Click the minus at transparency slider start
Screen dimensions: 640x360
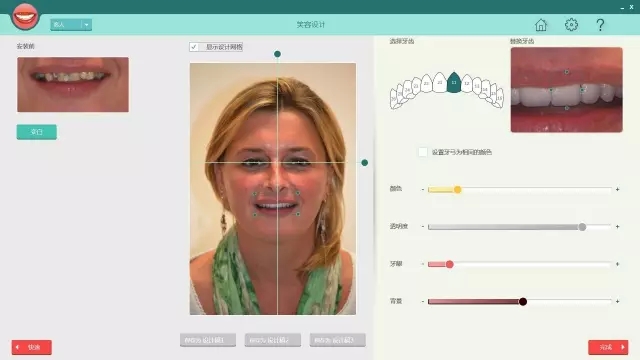(422, 227)
